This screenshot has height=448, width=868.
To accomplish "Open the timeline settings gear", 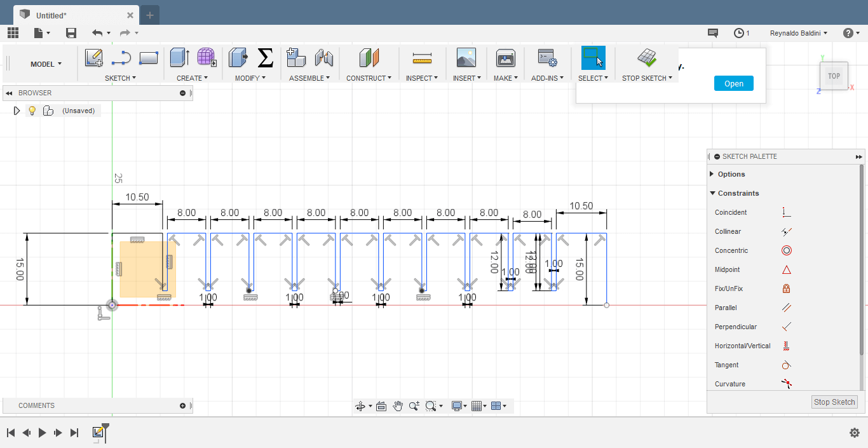I will tap(855, 433).
